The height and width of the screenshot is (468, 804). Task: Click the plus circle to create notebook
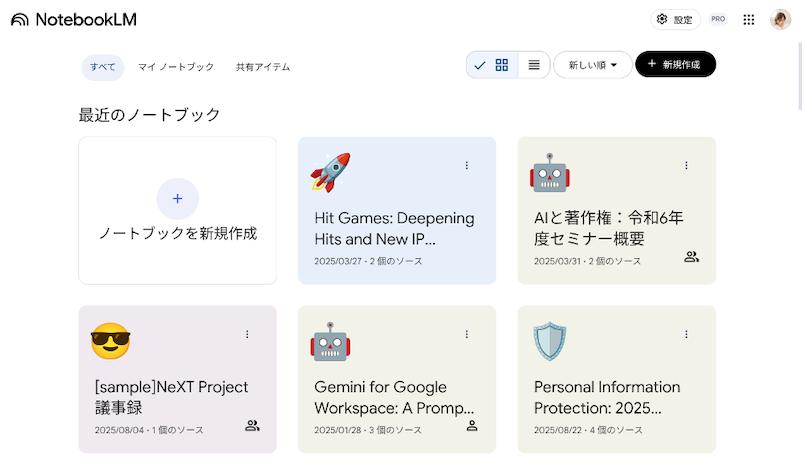177,199
